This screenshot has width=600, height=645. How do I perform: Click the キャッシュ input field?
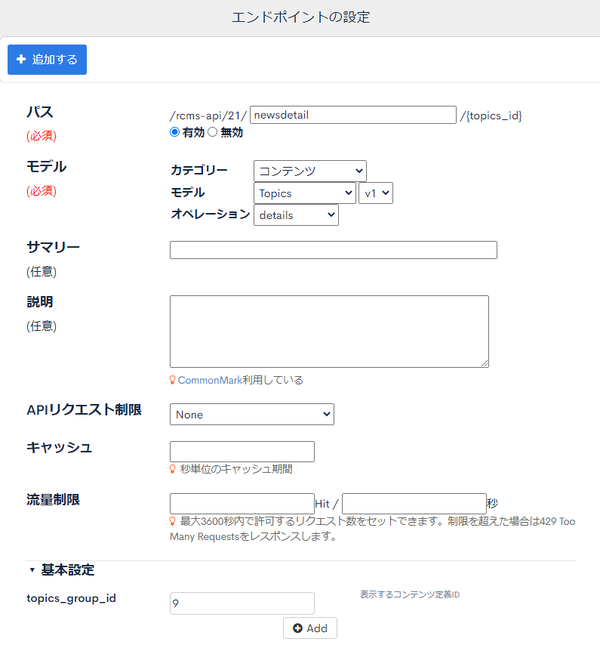coord(242,451)
